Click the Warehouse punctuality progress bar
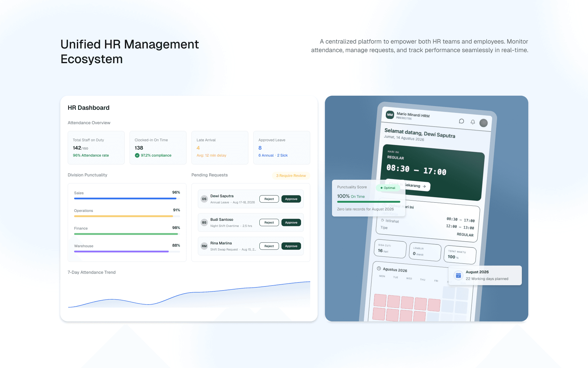Screen dimensions: 588x368 pos(127,251)
